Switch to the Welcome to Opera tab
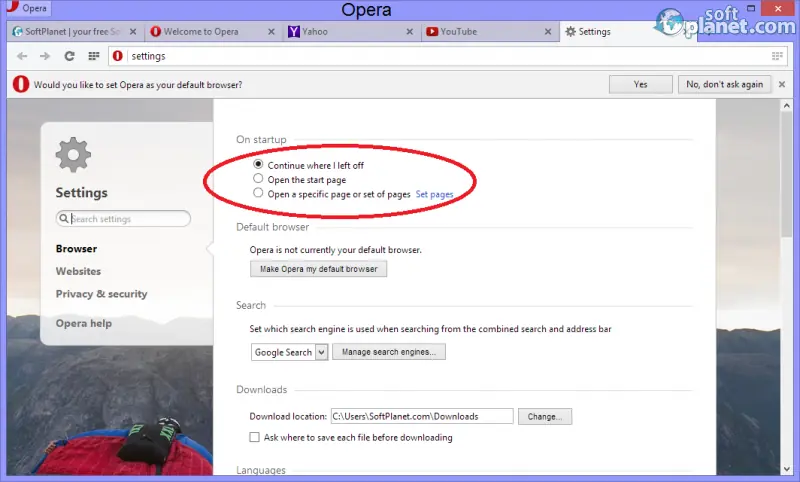800x482 pixels. coord(213,32)
